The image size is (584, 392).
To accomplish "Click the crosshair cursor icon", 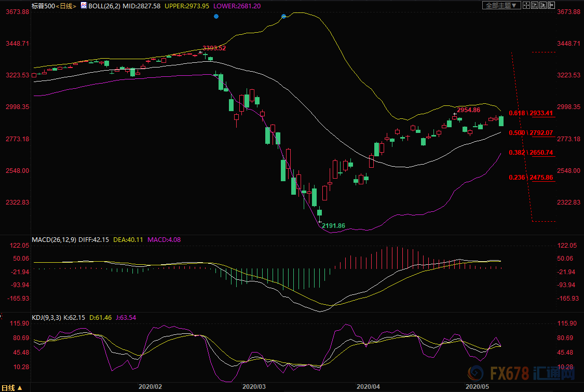I will pos(527,6).
